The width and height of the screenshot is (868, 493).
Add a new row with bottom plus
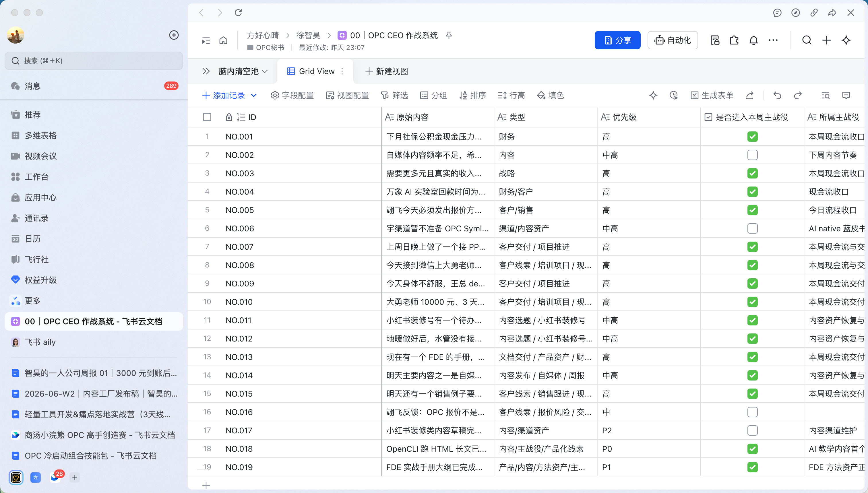click(206, 485)
